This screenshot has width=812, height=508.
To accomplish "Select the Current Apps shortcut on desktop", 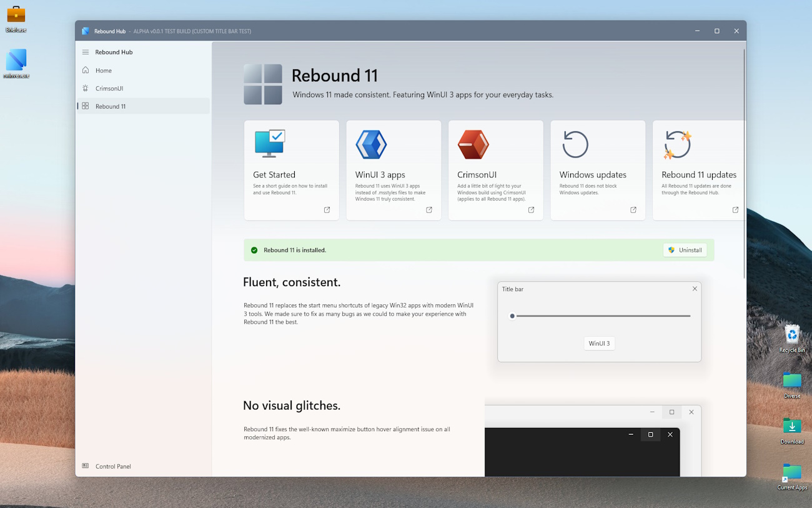I will 792,477.
